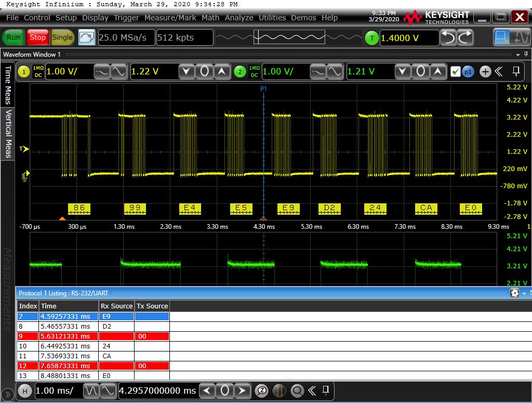Screen dimensions: 532x403
Task: Open the Vertical Meas side tab
Action: click(x=8, y=133)
